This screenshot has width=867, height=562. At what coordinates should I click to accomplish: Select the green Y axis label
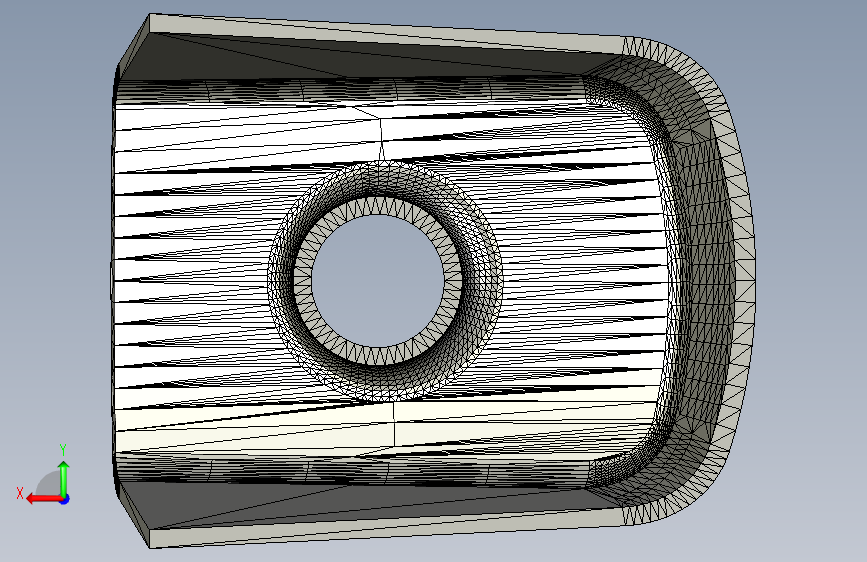[x=63, y=449]
